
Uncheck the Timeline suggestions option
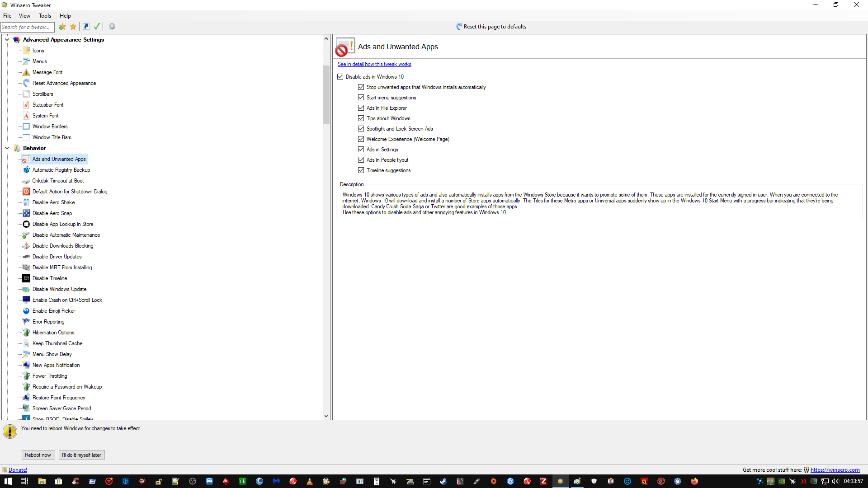point(361,170)
